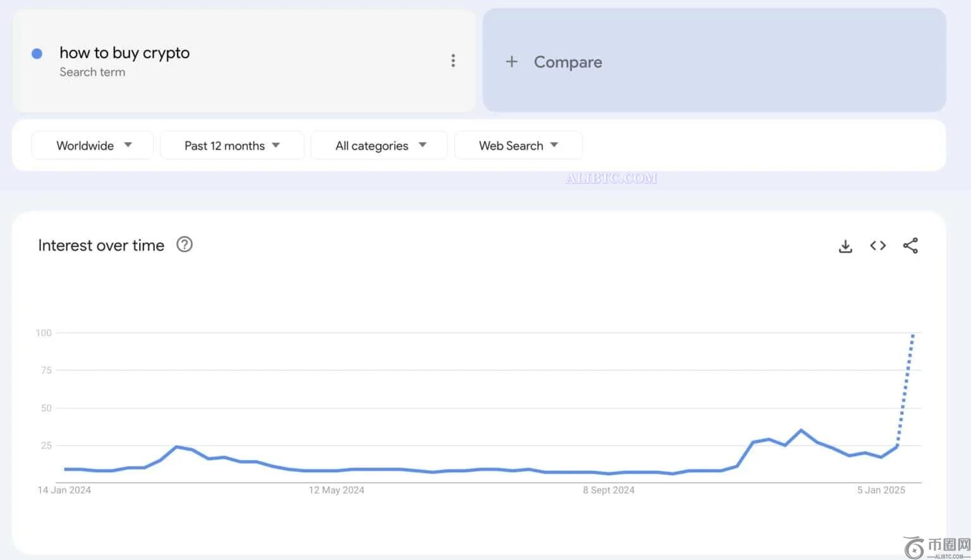Open the Worldwide region dropdown

tap(92, 145)
